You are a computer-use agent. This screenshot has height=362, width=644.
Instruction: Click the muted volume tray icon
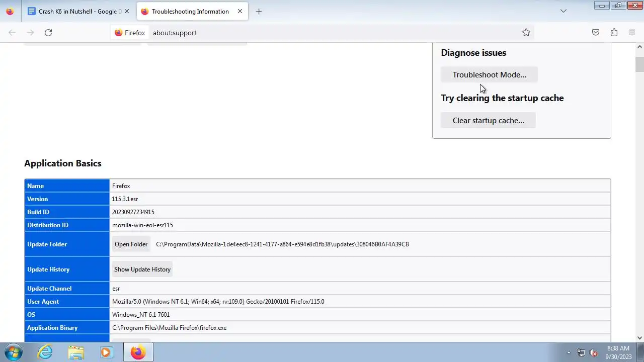pyautogui.click(x=593, y=352)
